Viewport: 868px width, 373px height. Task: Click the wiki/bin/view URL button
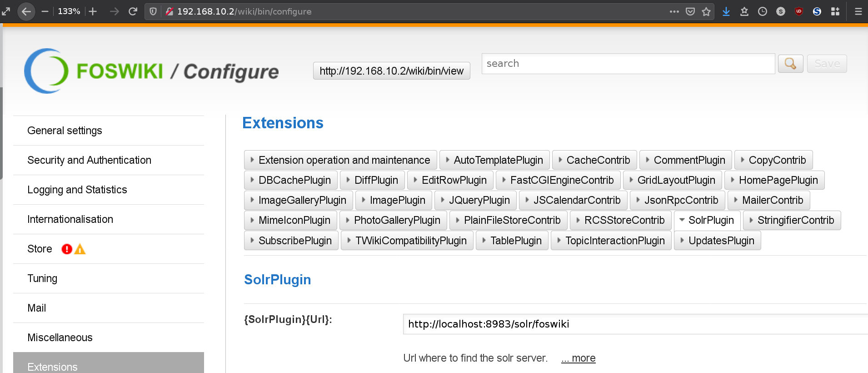tap(391, 71)
